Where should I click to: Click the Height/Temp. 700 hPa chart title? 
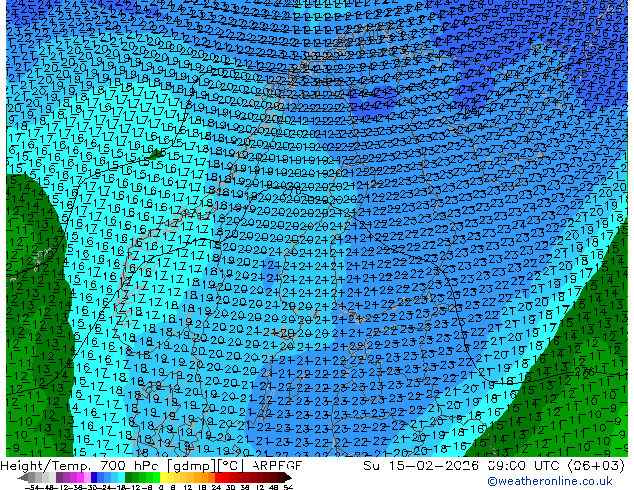(151, 465)
